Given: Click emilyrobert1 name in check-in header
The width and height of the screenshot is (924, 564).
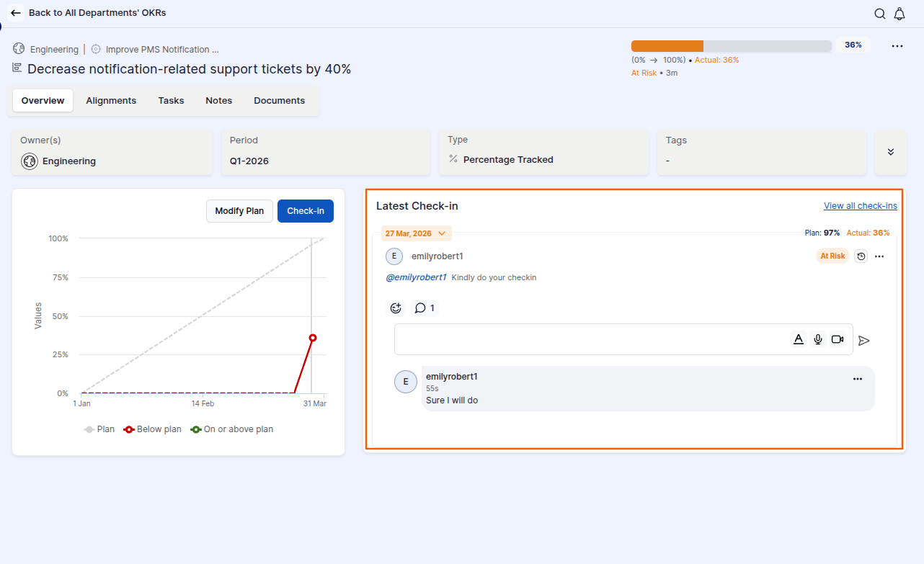Looking at the screenshot, I should coord(437,256).
